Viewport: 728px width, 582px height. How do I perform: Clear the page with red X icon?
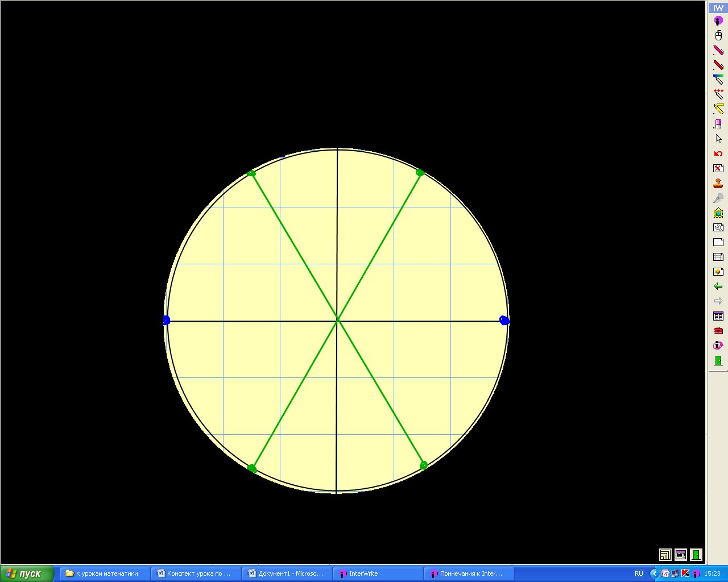pos(718,168)
